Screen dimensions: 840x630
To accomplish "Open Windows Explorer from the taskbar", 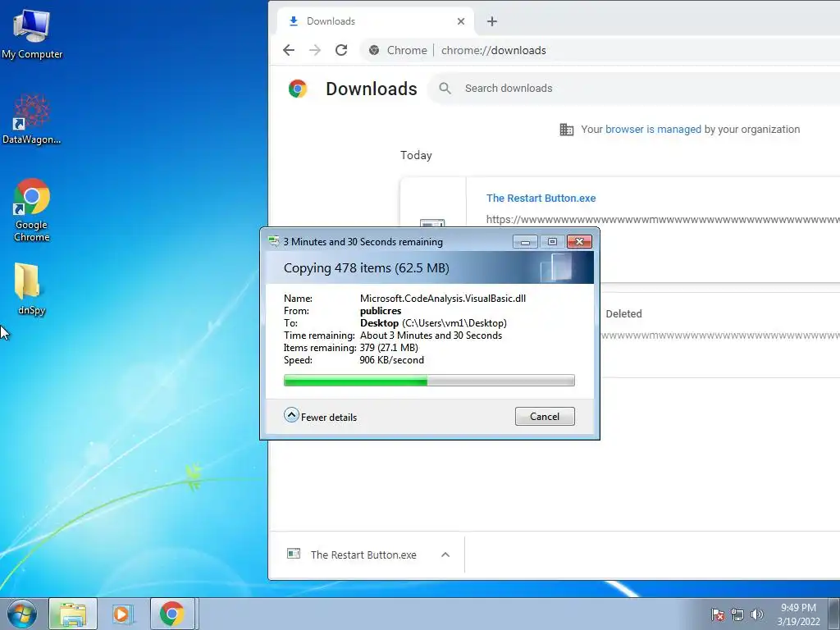I will click(x=73, y=614).
